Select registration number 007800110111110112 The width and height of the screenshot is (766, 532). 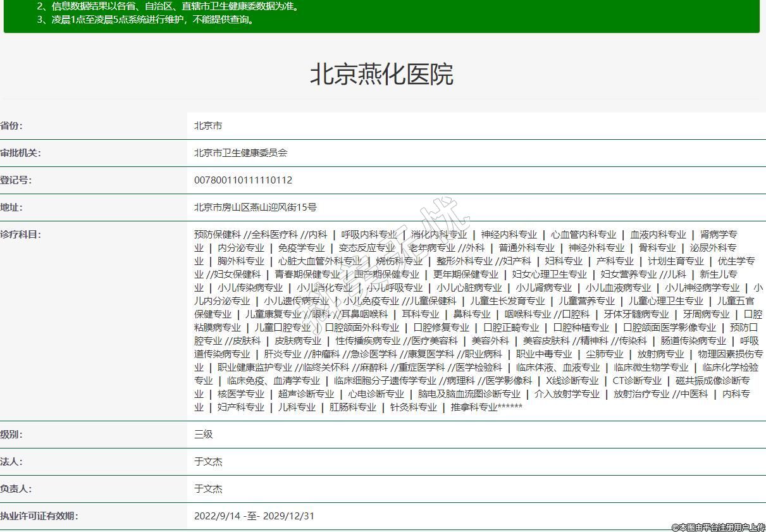[243, 180]
